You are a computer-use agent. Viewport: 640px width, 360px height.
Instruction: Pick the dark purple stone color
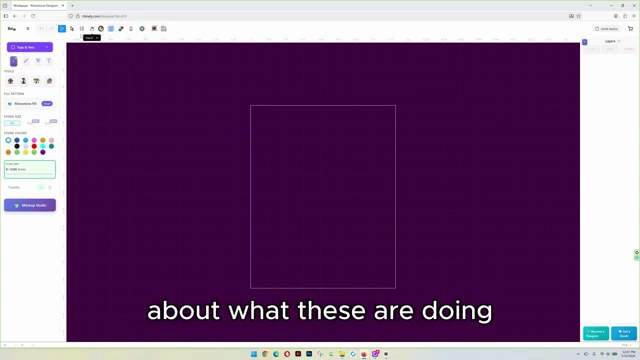click(x=43, y=152)
